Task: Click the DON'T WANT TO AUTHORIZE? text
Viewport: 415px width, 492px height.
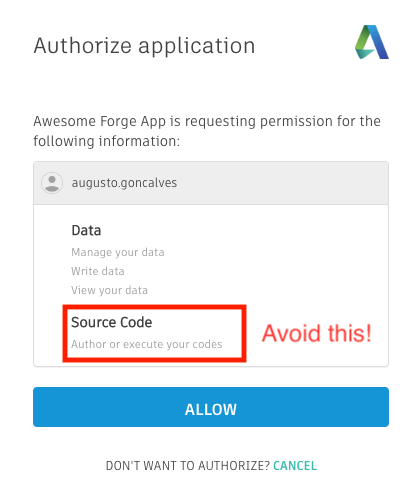Action: [187, 466]
